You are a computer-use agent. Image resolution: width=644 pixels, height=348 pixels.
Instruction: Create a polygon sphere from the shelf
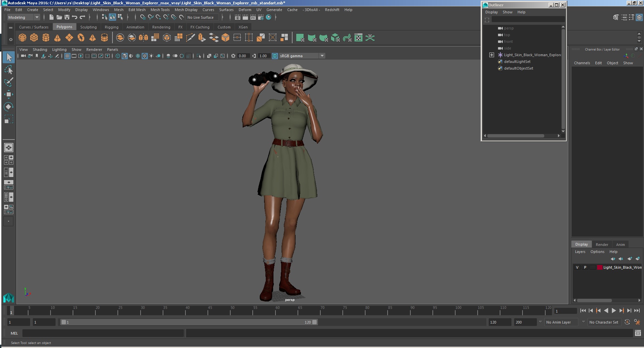[x=22, y=38]
